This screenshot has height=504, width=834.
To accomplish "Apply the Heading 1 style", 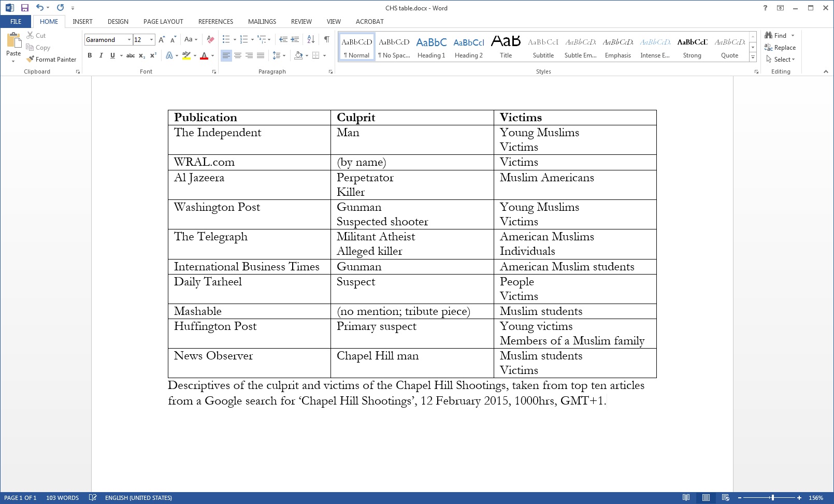I will [x=431, y=47].
